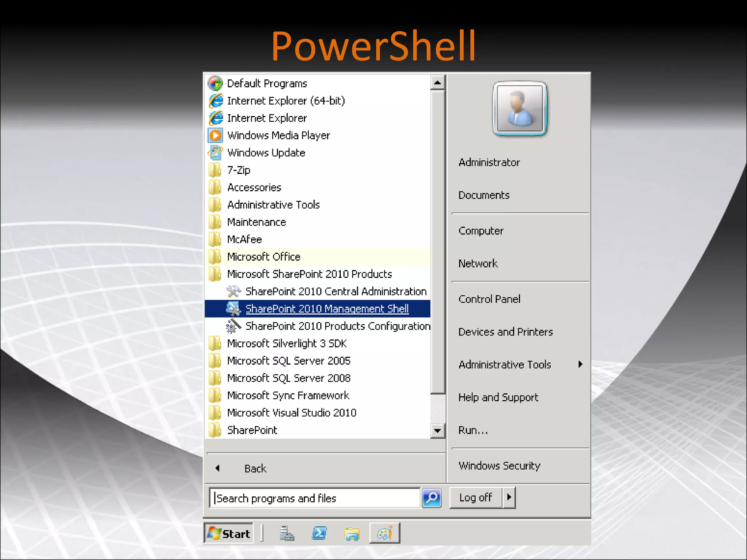Image resolution: width=747 pixels, height=560 pixels.
Task: Open Network from Start menu
Action: click(478, 264)
